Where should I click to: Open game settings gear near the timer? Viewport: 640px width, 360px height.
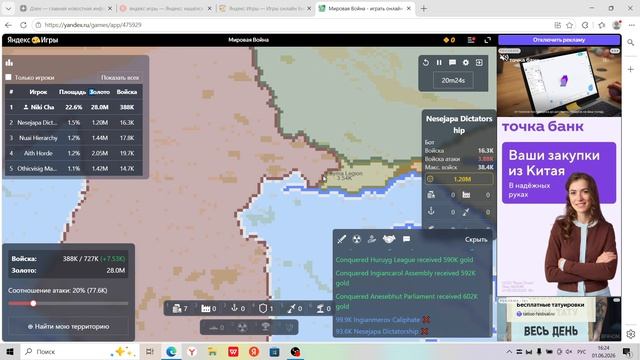pyautogui.click(x=466, y=63)
